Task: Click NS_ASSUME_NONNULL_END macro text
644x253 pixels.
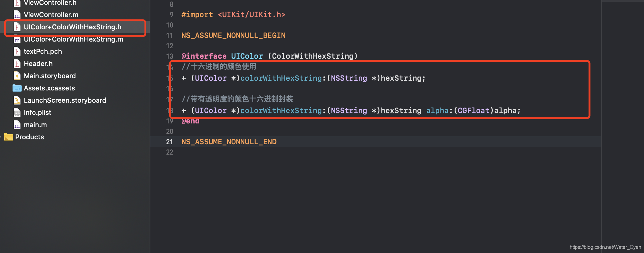Action: 229,142
